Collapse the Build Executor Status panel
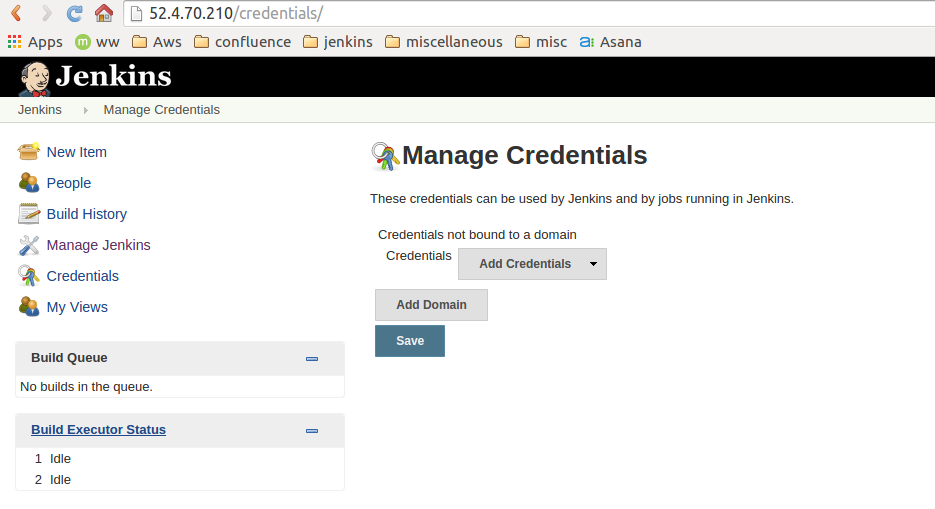The width and height of the screenshot is (935, 509). click(x=312, y=431)
